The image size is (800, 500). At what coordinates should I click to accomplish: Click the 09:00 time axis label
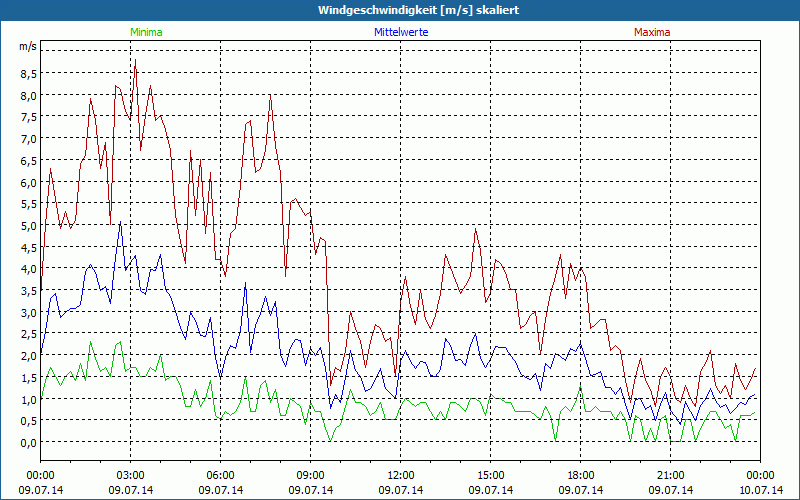[311, 476]
